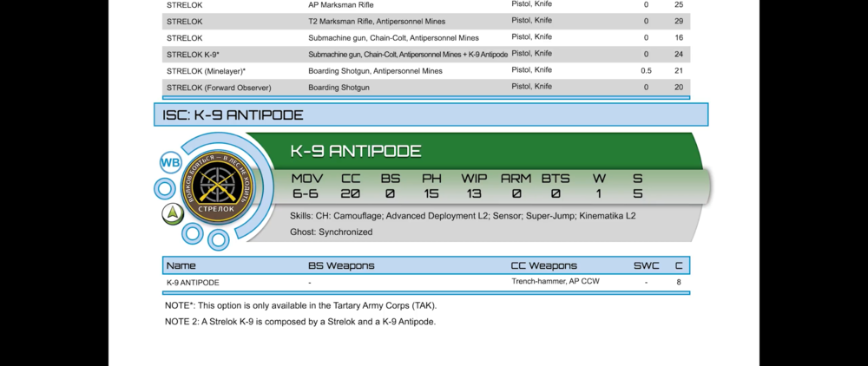
Task: Select the PH stat label
Action: coord(431,179)
